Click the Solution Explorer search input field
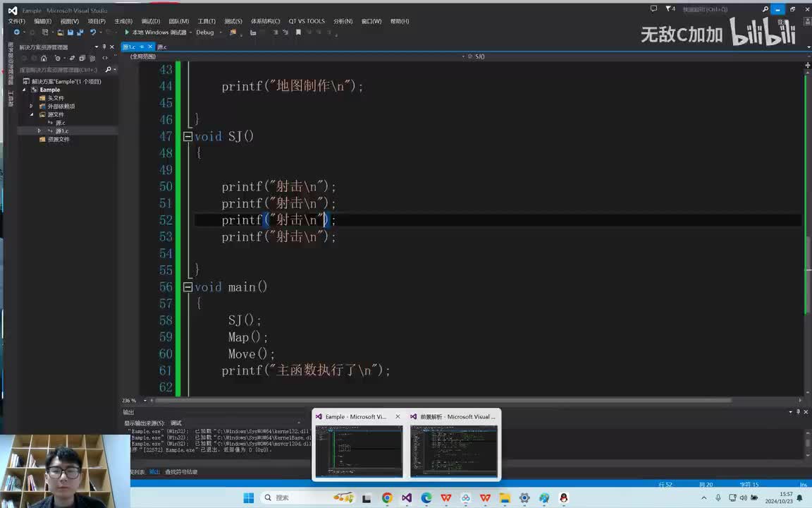This screenshot has height=508, width=812. pos(60,69)
